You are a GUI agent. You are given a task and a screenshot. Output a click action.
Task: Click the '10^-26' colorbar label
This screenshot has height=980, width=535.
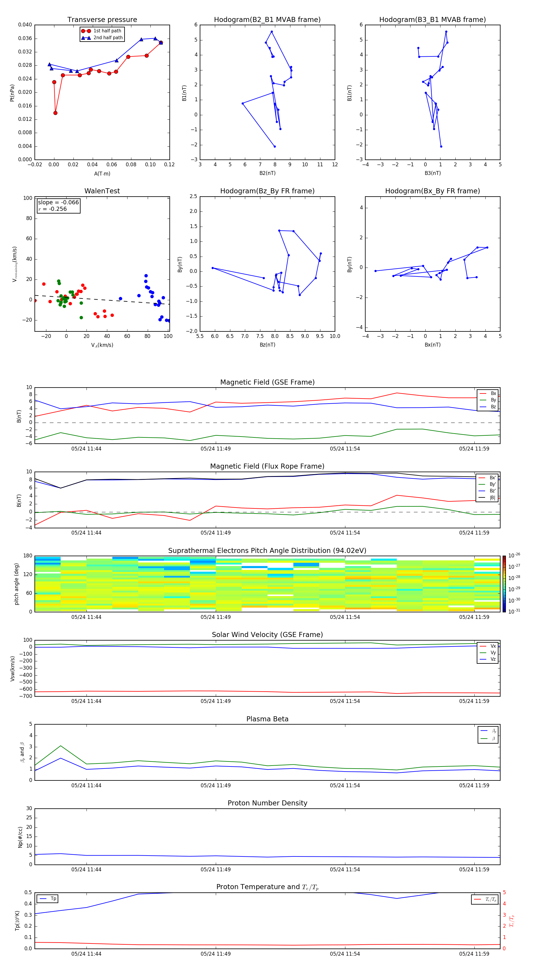pyautogui.click(x=514, y=555)
